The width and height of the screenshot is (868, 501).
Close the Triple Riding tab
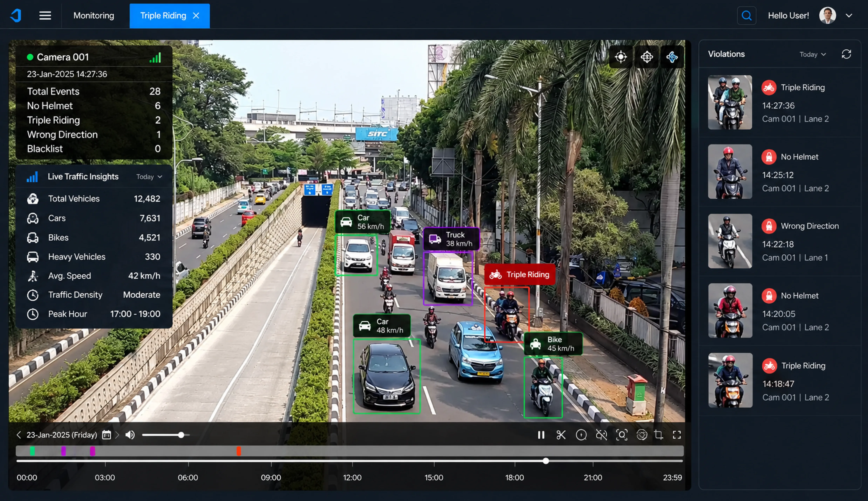196,15
